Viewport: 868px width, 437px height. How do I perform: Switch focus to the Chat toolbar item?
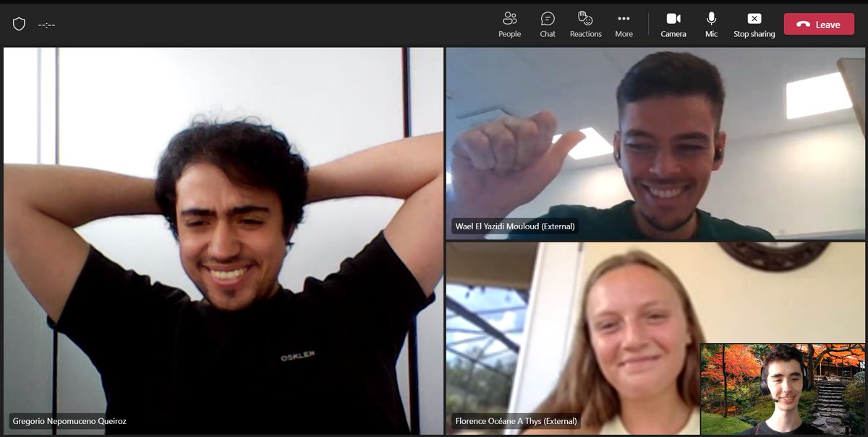[x=548, y=22]
